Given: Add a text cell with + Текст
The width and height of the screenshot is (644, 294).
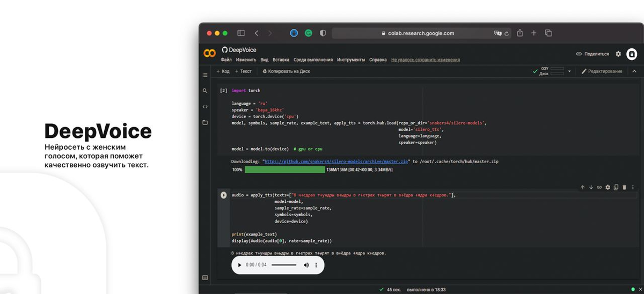Looking at the screenshot, I should coord(243,71).
